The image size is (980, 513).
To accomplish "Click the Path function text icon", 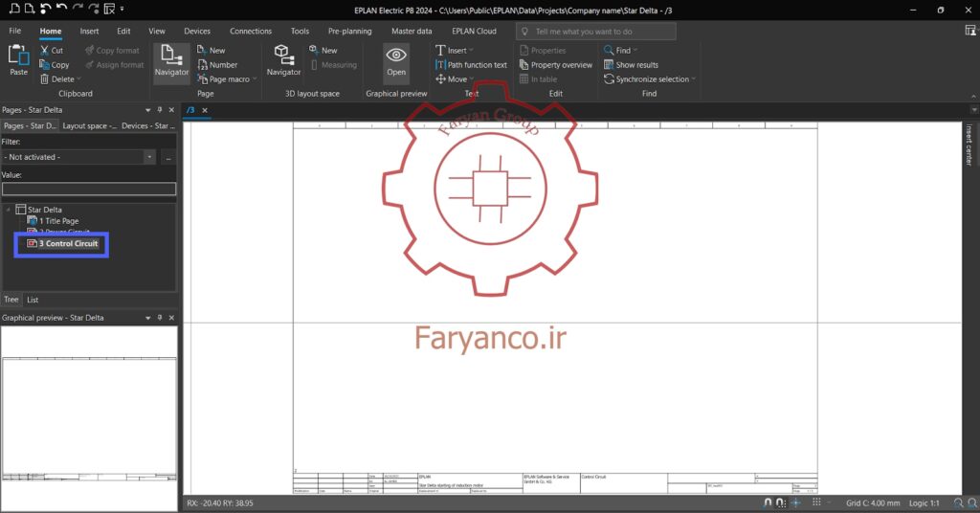I will click(440, 64).
